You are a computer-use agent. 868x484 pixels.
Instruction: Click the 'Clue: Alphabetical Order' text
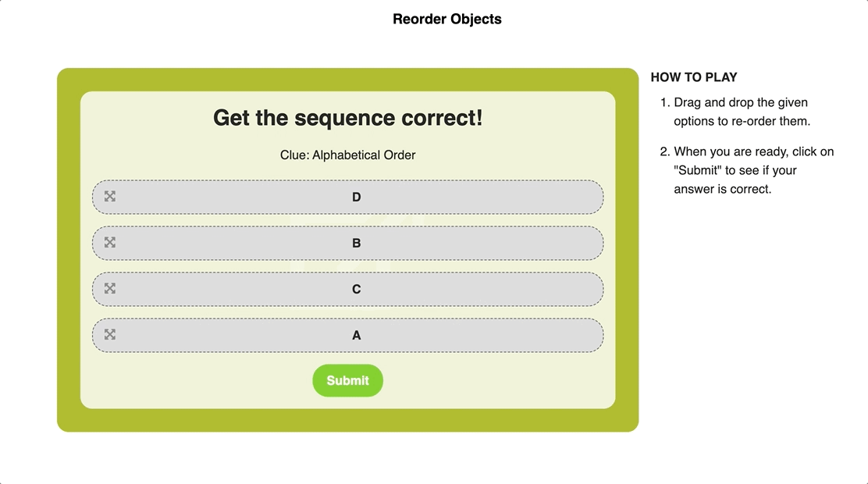347,155
